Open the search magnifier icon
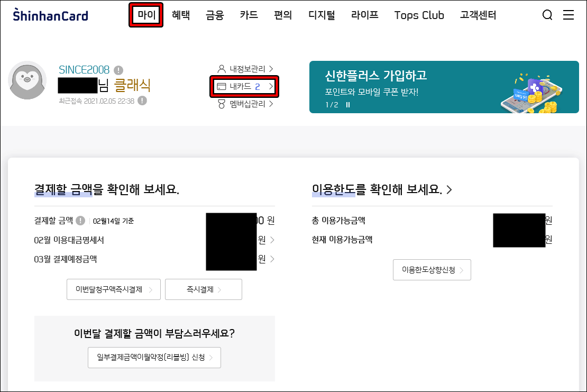 (547, 15)
